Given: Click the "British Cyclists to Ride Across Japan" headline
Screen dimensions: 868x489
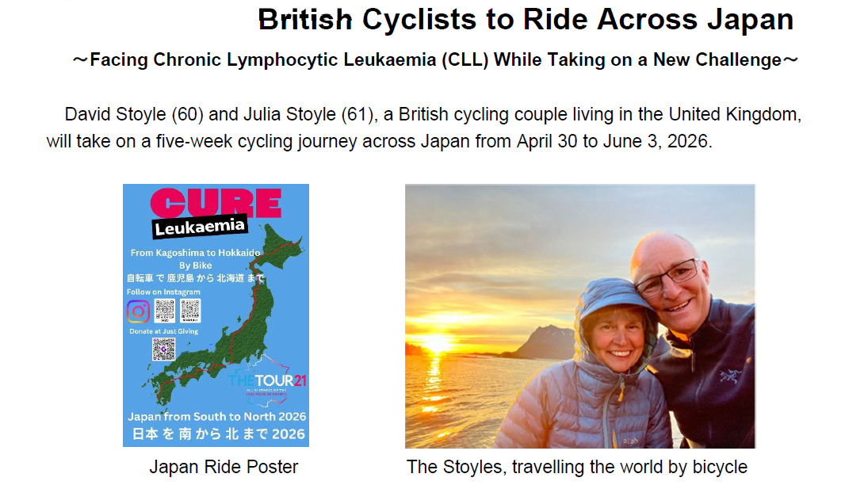Looking at the screenshot, I should 526,20.
